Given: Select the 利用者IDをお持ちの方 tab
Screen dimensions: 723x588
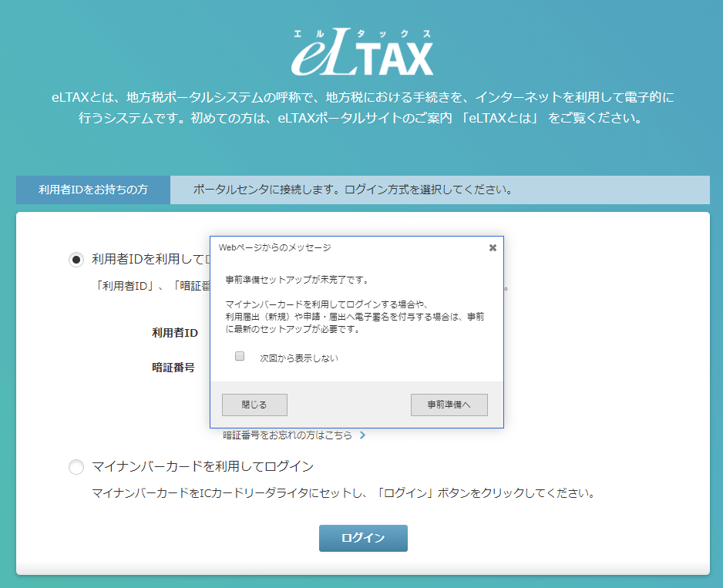Looking at the screenshot, I should pos(92,189).
